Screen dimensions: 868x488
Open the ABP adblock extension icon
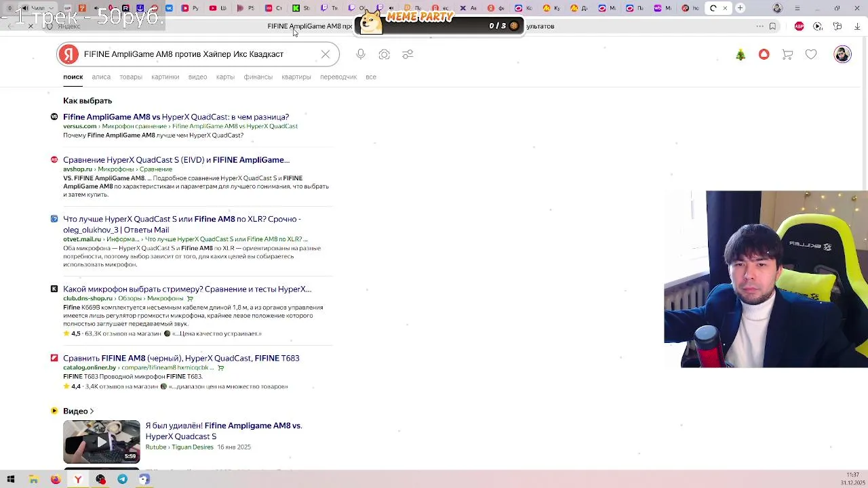point(799,26)
